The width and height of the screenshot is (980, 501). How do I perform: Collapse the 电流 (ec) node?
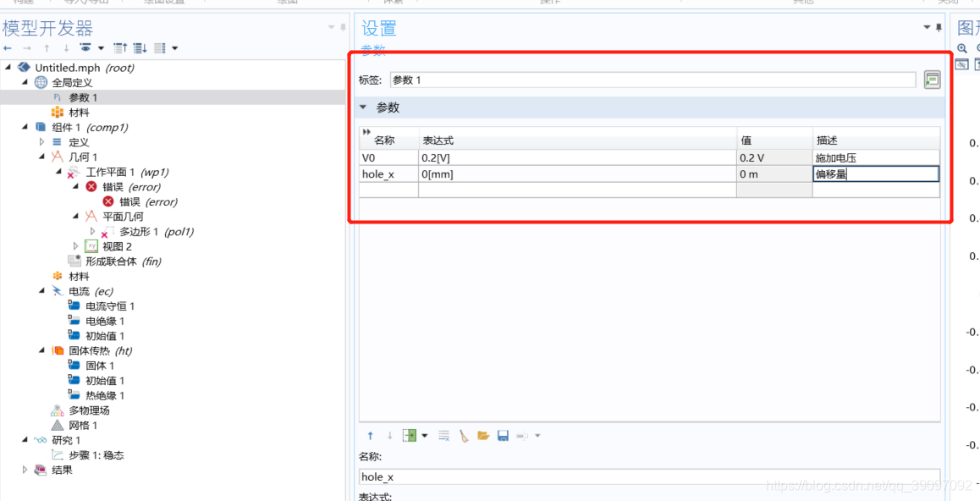tap(41, 290)
